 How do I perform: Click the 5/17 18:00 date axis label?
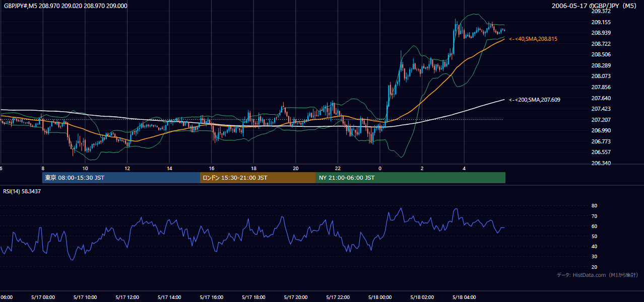[x=253, y=297]
